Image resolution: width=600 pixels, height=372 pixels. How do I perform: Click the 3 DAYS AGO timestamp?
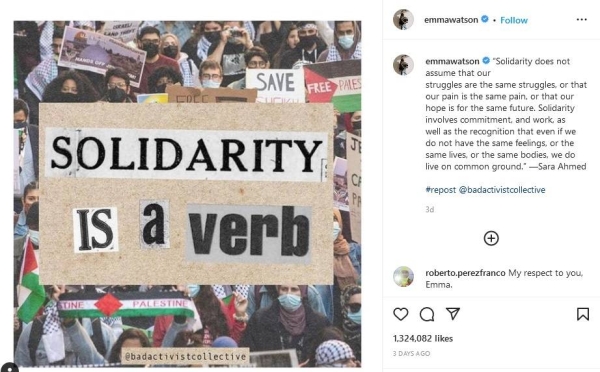(411, 354)
